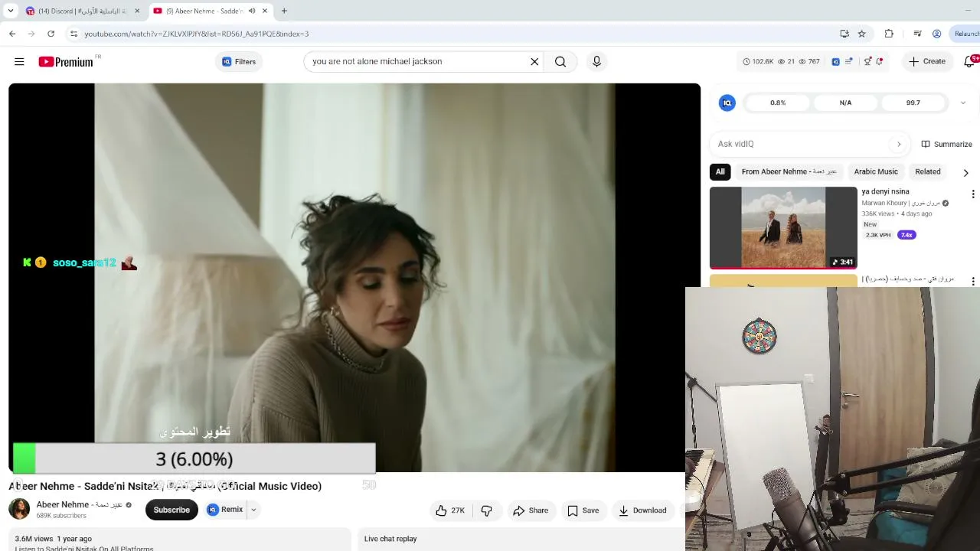The height and width of the screenshot is (551, 980).
Task: Select the Arabic Music chip
Action: [876, 171]
